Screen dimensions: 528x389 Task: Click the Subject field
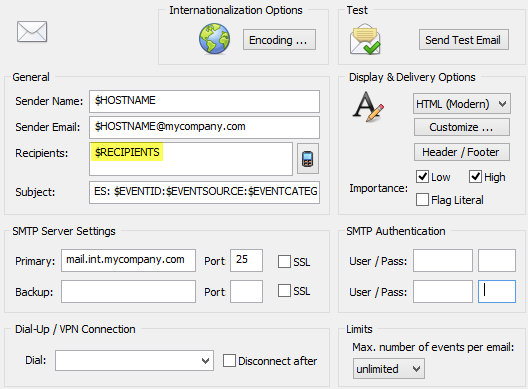204,192
